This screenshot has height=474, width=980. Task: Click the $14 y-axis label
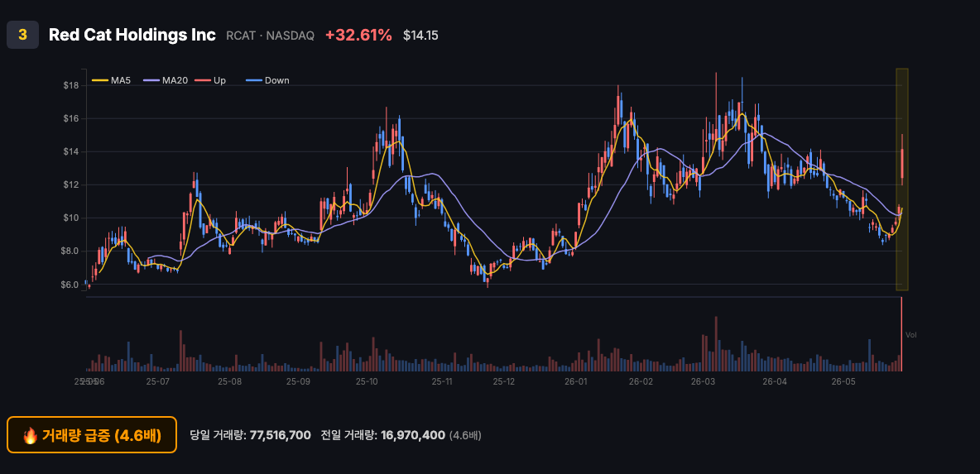[70, 151]
